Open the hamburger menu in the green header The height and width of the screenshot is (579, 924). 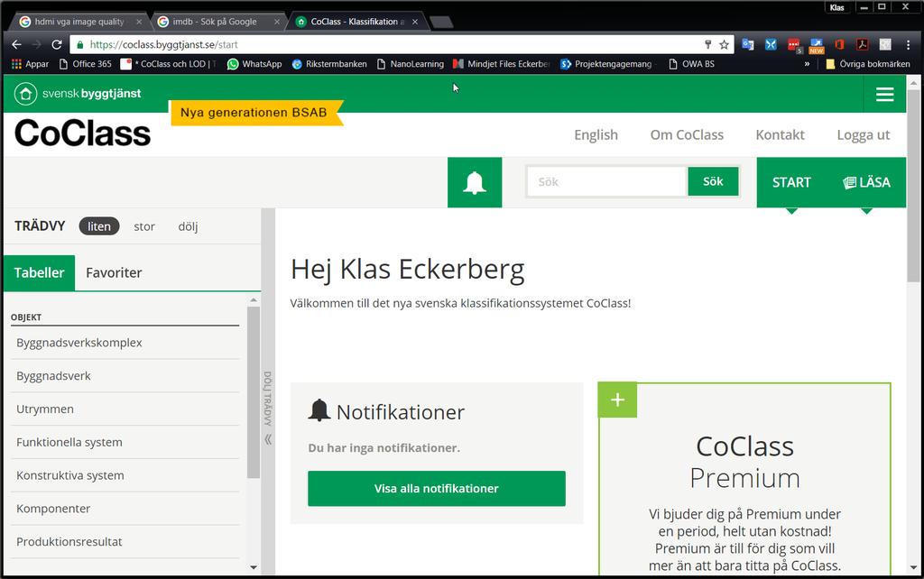coord(884,94)
